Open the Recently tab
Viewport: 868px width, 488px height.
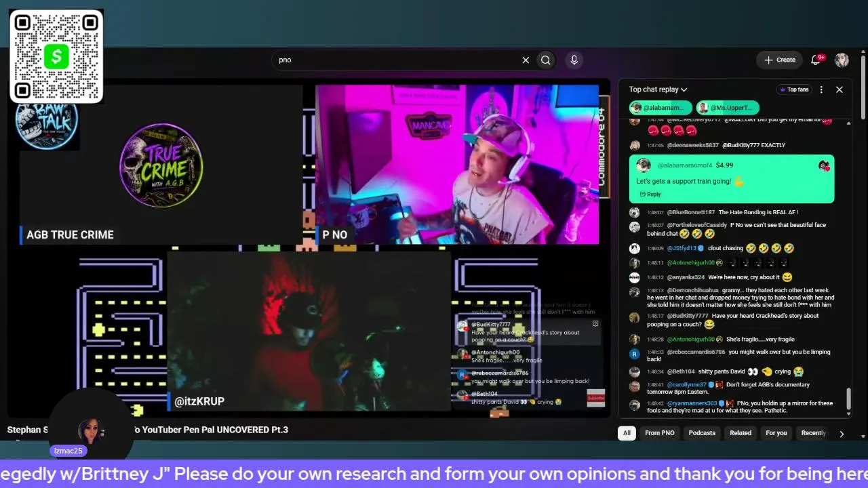click(813, 433)
